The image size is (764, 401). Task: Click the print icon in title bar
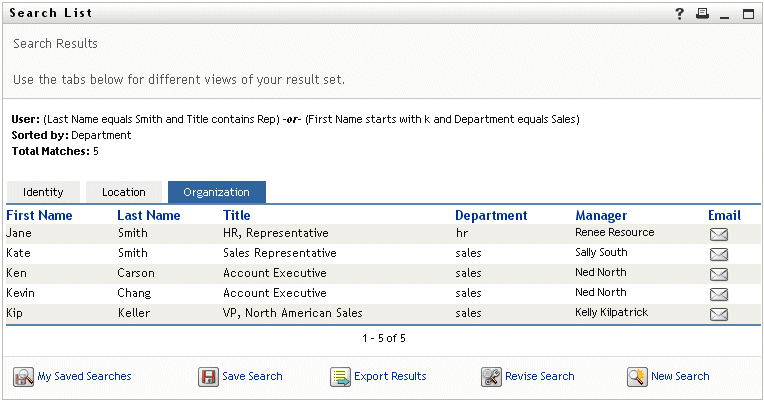(701, 14)
